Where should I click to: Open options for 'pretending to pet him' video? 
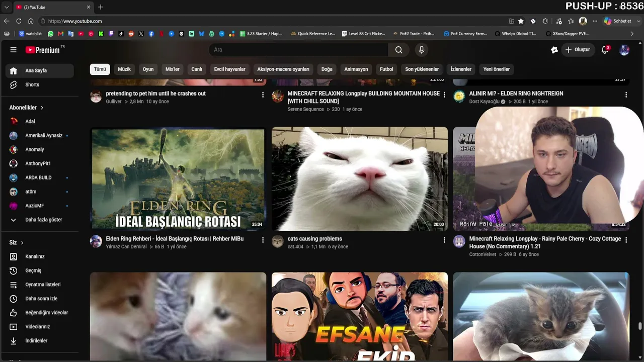pyautogui.click(x=263, y=95)
